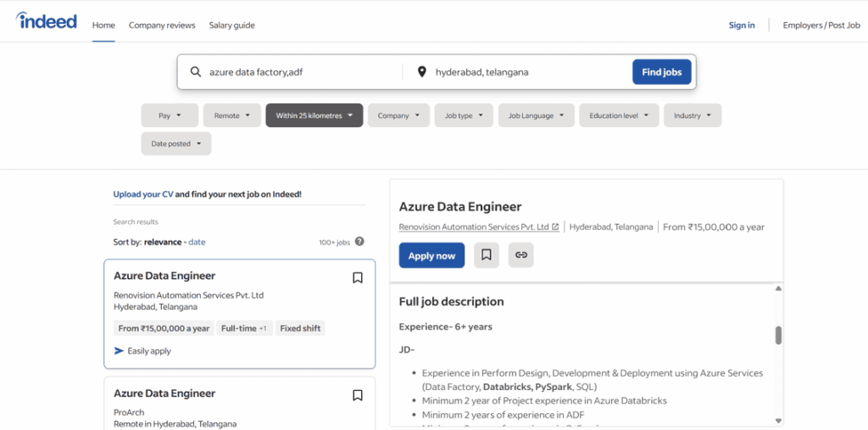
Task: Click the search magnifier icon in job field
Action: pyautogui.click(x=196, y=72)
